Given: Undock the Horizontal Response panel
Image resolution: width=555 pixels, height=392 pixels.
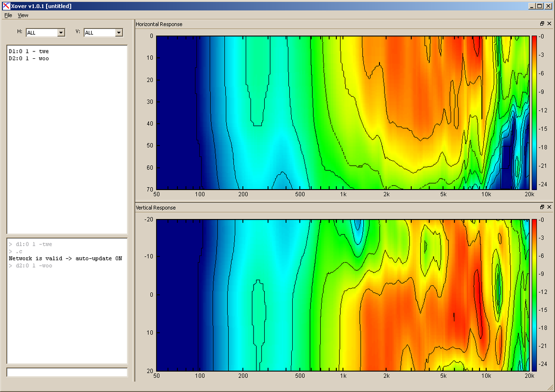Looking at the screenshot, I should pos(542,24).
